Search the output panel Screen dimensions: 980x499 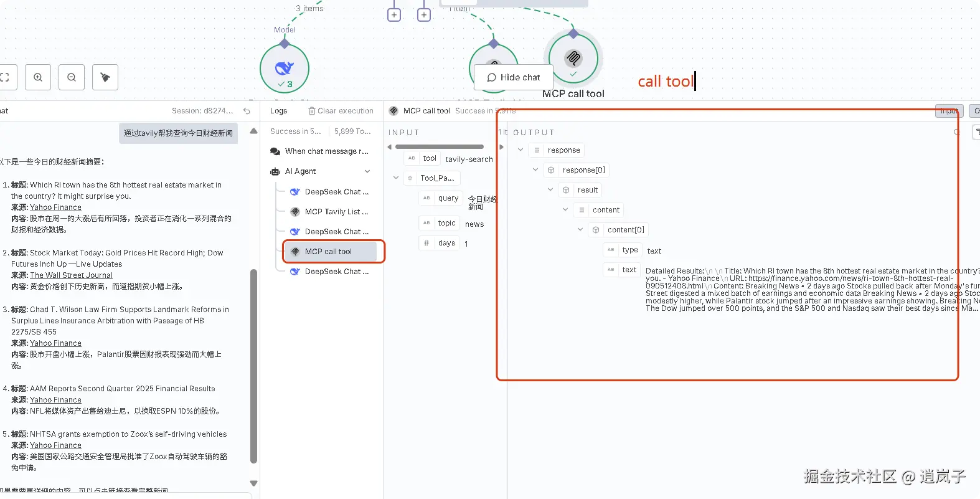click(x=957, y=132)
